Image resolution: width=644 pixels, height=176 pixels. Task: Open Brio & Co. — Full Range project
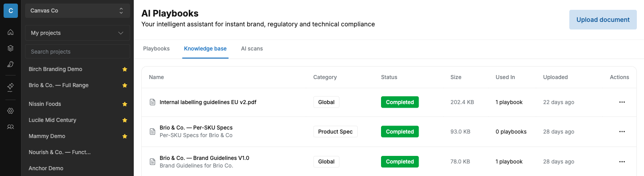[x=59, y=85]
